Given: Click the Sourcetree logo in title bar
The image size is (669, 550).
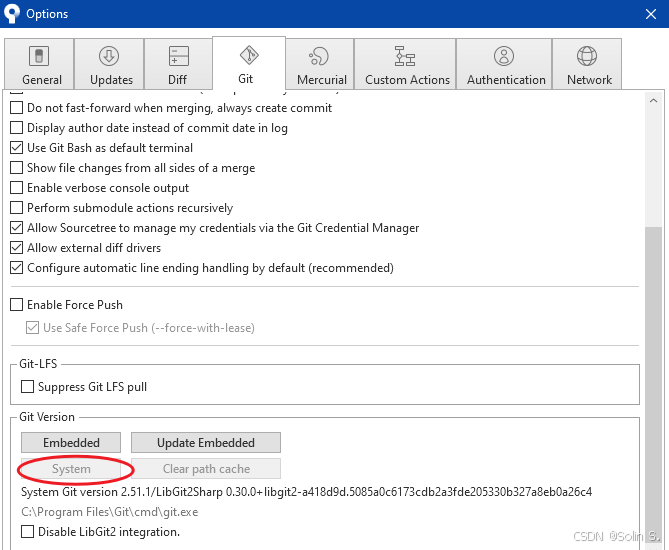Looking at the screenshot, I should (12, 13).
